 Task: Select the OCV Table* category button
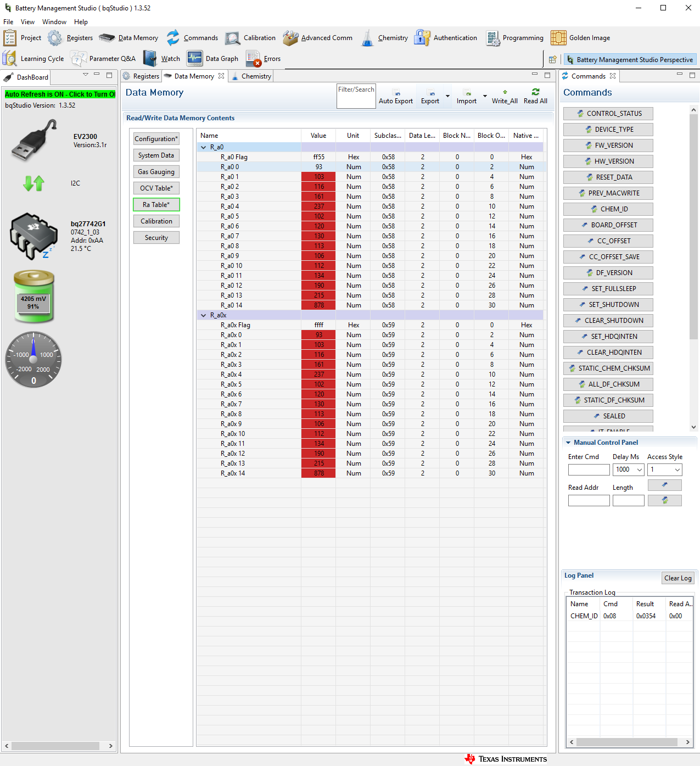click(156, 188)
